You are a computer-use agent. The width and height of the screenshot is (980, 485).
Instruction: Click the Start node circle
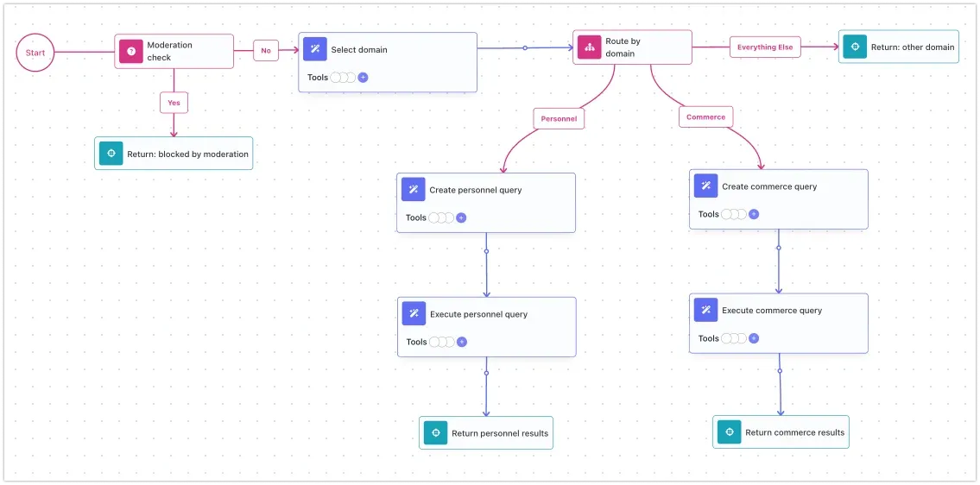pyautogui.click(x=35, y=53)
